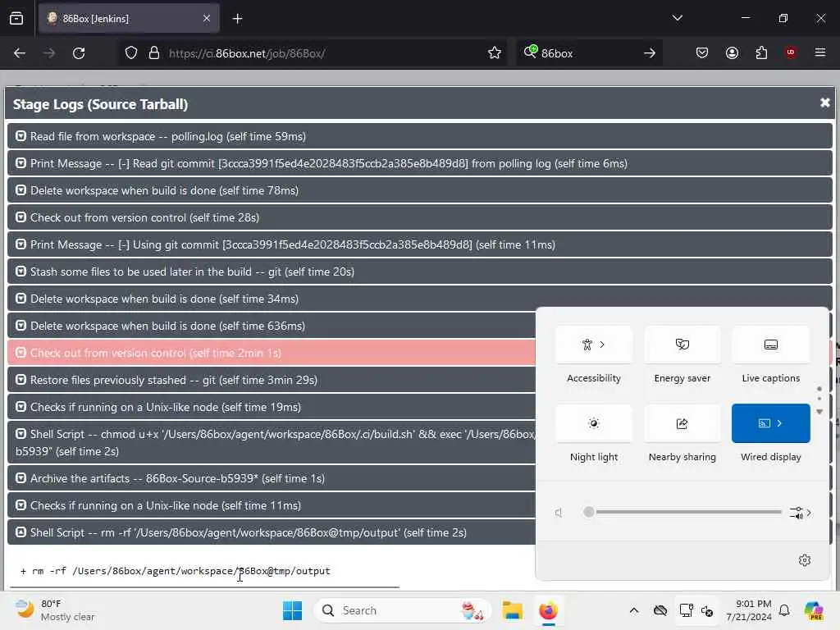Open Firefox application menu

point(819,52)
